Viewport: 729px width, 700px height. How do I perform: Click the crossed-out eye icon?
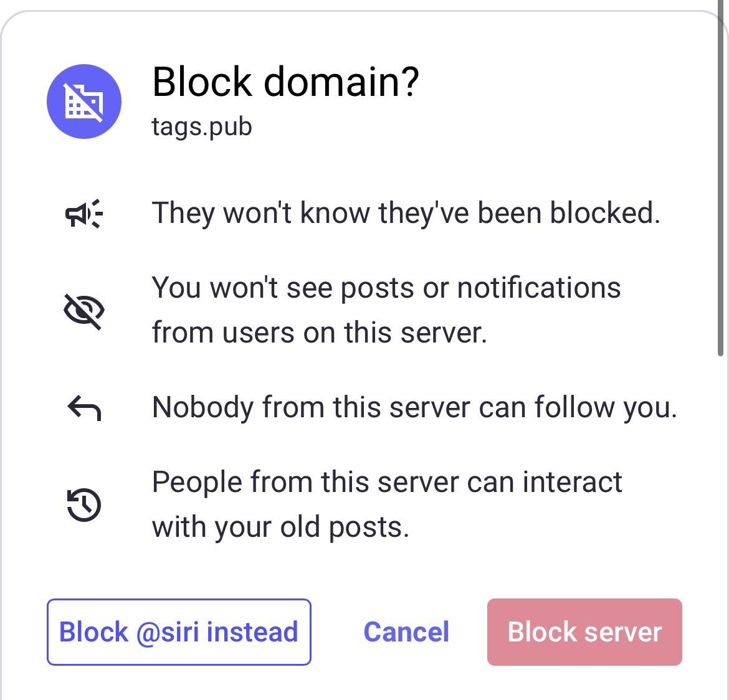84,310
